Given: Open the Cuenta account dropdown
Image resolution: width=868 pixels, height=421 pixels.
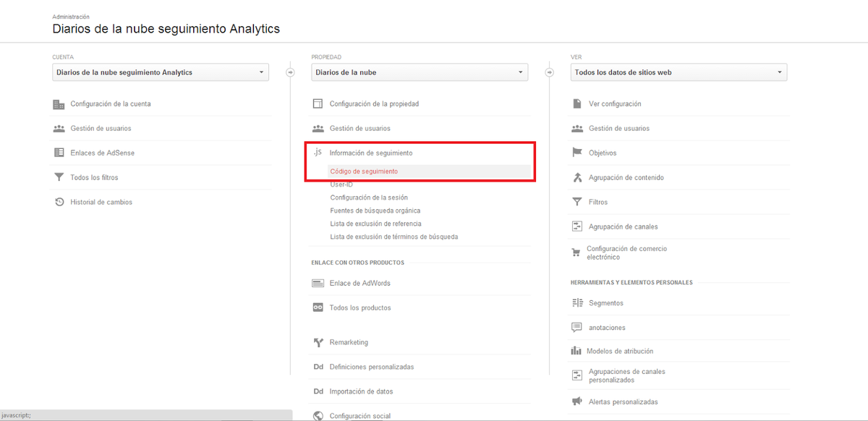Looking at the screenshot, I should tap(161, 72).
